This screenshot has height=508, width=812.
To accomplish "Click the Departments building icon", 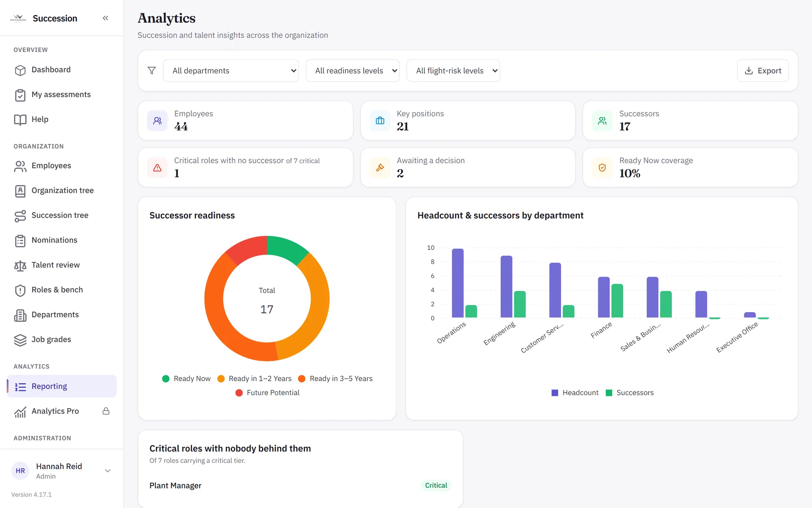I will click(20, 315).
